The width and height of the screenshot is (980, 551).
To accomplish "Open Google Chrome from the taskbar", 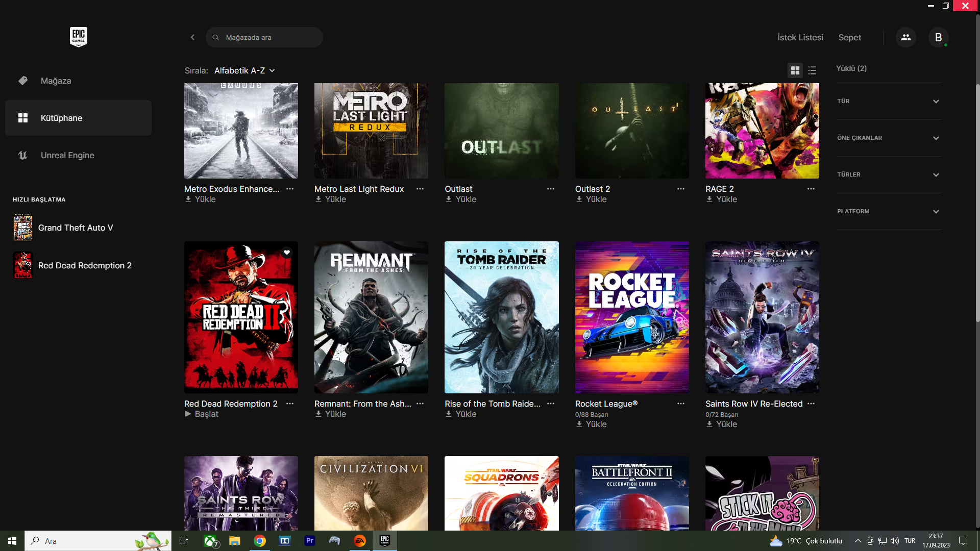I will [260, 541].
